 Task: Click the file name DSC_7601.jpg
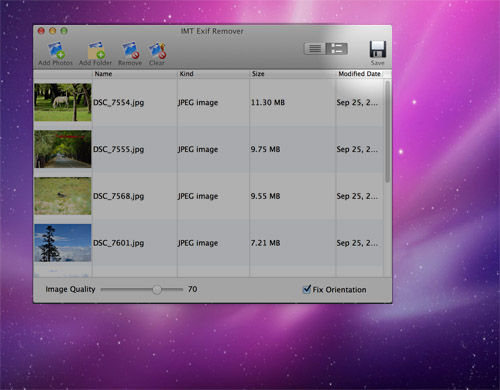(x=119, y=243)
